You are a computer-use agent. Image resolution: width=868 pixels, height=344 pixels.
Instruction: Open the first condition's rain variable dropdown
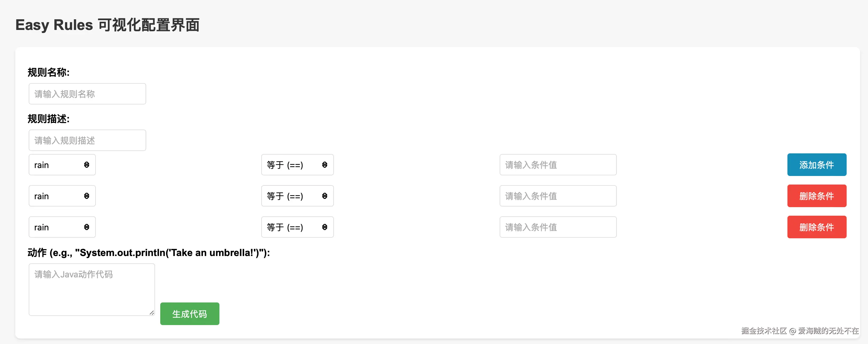(x=62, y=165)
